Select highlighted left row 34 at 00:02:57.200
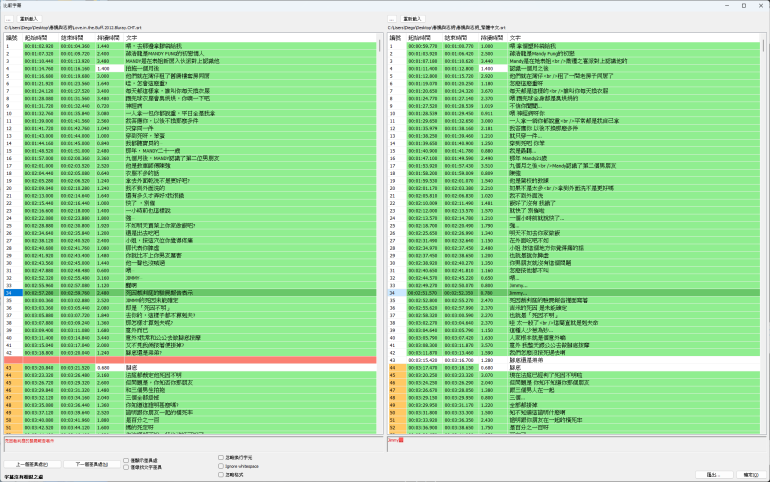 pos(190,293)
